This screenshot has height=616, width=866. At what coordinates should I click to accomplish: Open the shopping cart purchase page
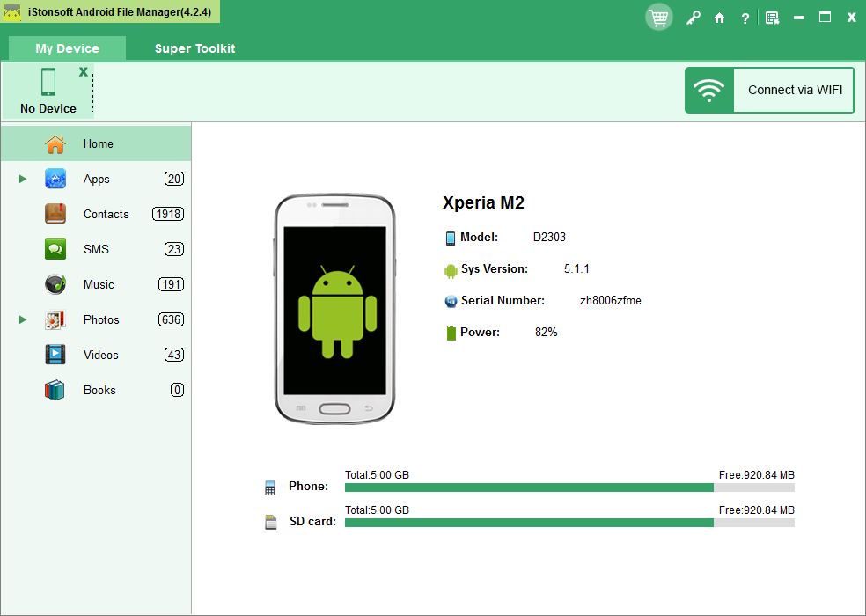(658, 17)
